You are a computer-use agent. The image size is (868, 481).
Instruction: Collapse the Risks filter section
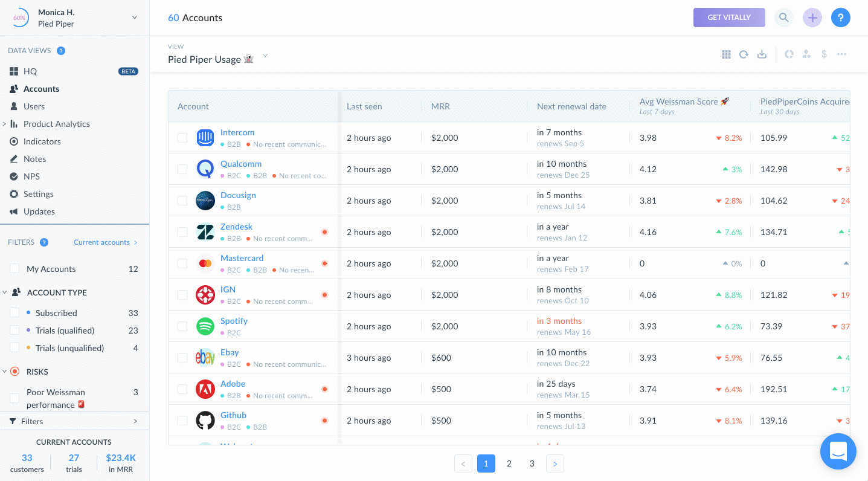(5, 372)
